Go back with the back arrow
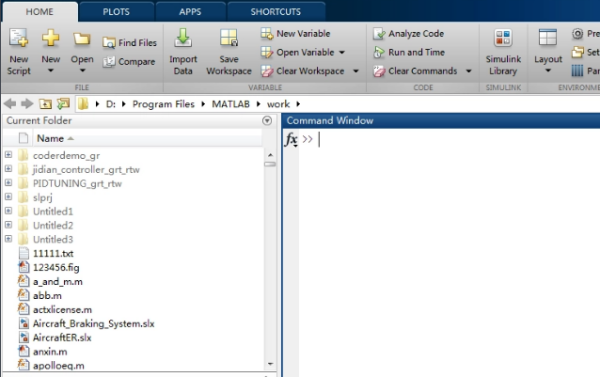600x377 pixels. [x=10, y=104]
